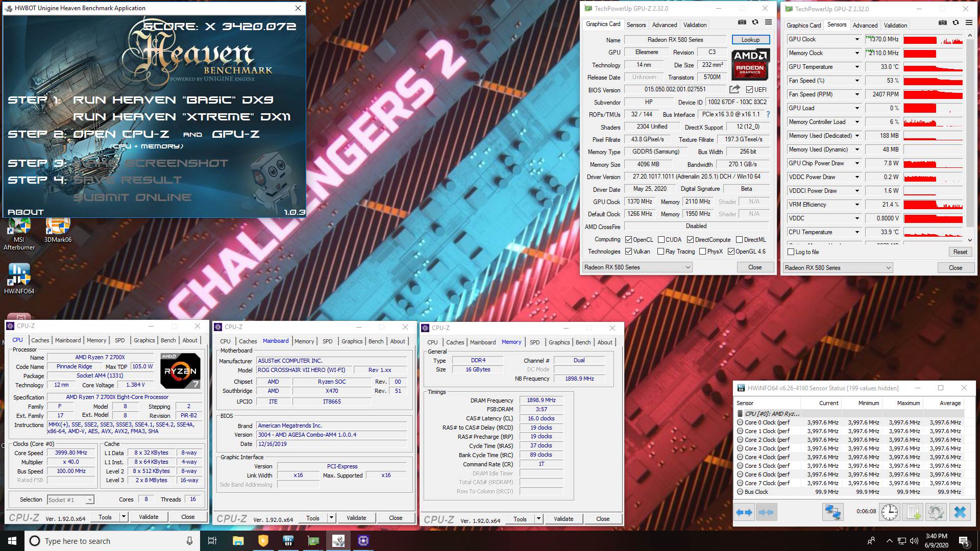This screenshot has height=551, width=980.
Task: Click the refresh icon in the GPU-Z Graphics Card window
Action: 755,22
